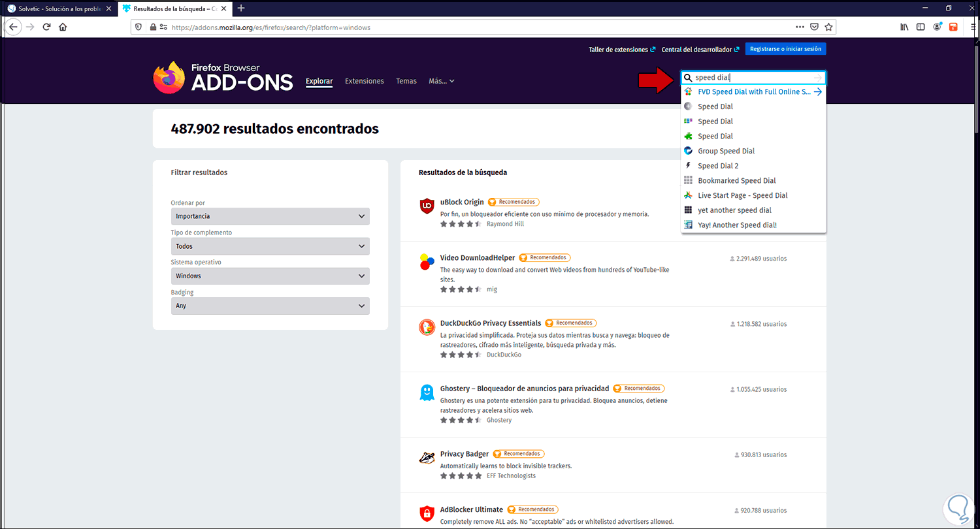Click the 487.902 resultados encontrados heading
This screenshot has width=980, height=529.
tap(275, 129)
